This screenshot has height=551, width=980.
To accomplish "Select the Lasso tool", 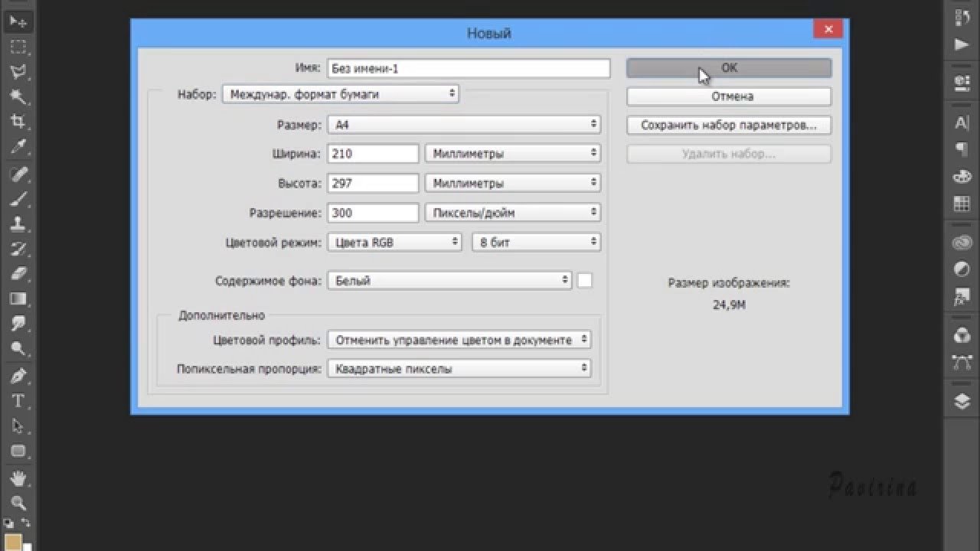I will click(x=18, y=72).
